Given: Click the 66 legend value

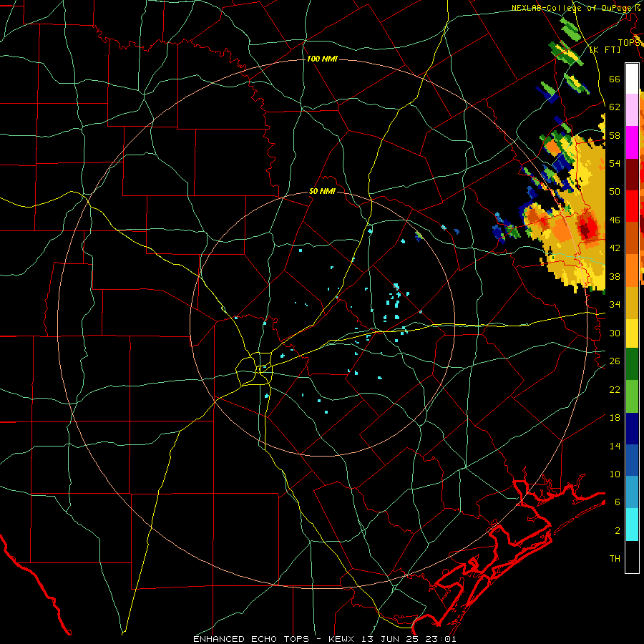Looking at the screenshot, I should click(615, 79).
